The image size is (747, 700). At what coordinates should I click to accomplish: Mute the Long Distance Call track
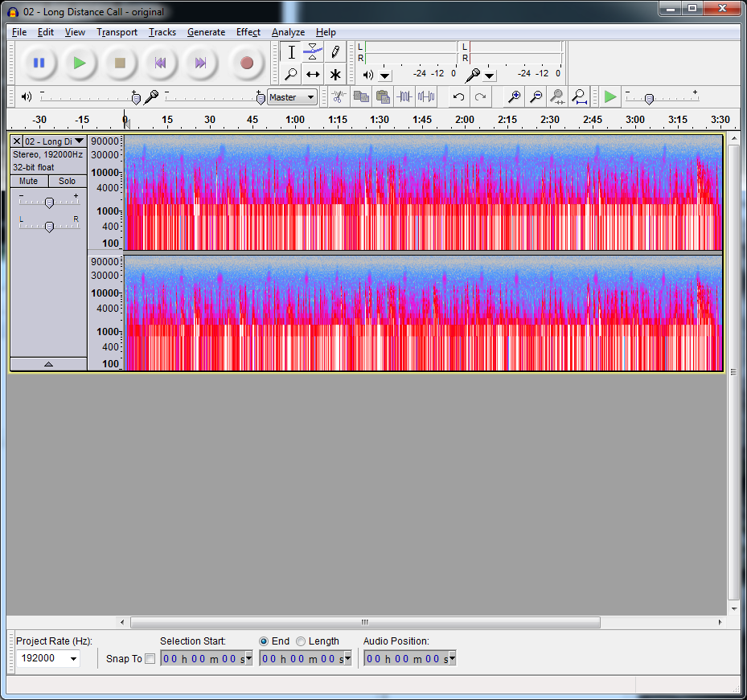(29, 181)
